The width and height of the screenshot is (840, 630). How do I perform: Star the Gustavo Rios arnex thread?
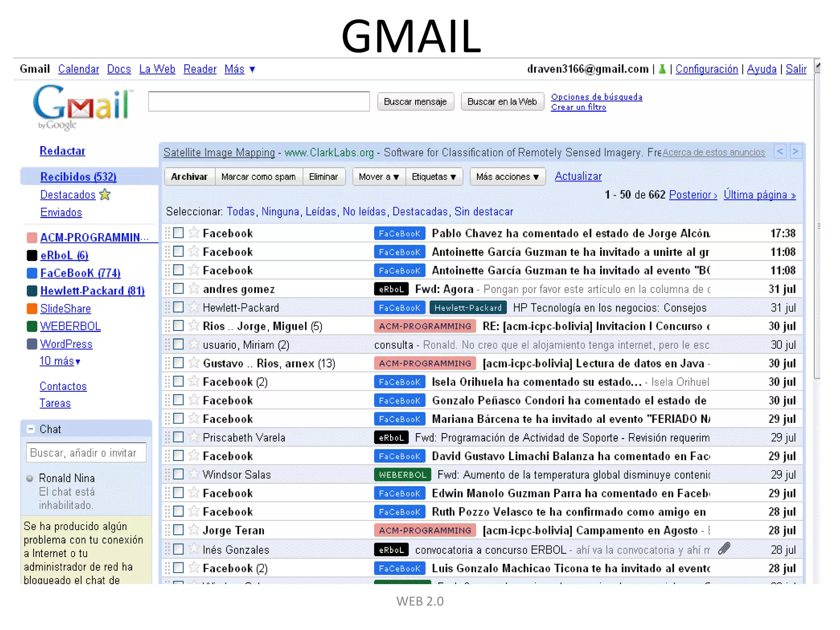click(194, 363)
